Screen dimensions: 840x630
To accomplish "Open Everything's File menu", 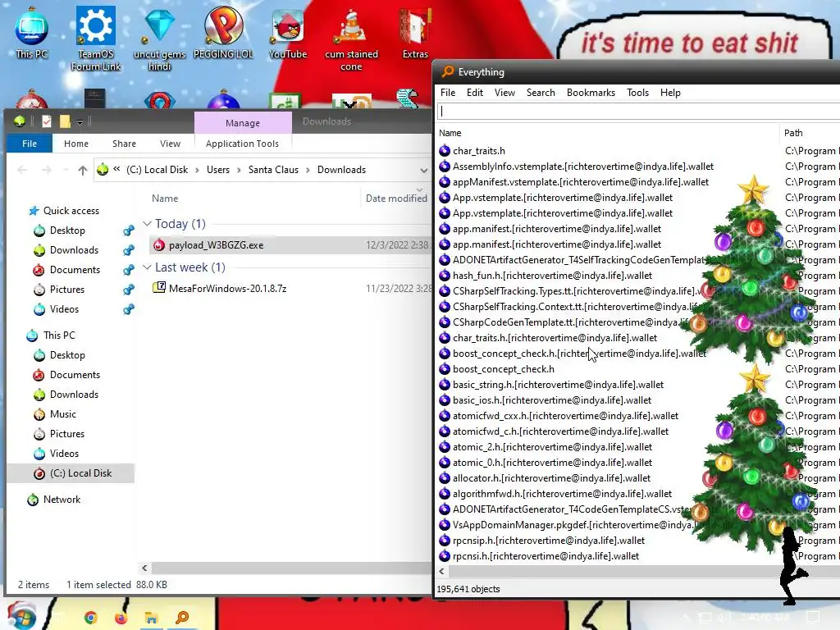I will pyautogui.click(x=448, y=93).
